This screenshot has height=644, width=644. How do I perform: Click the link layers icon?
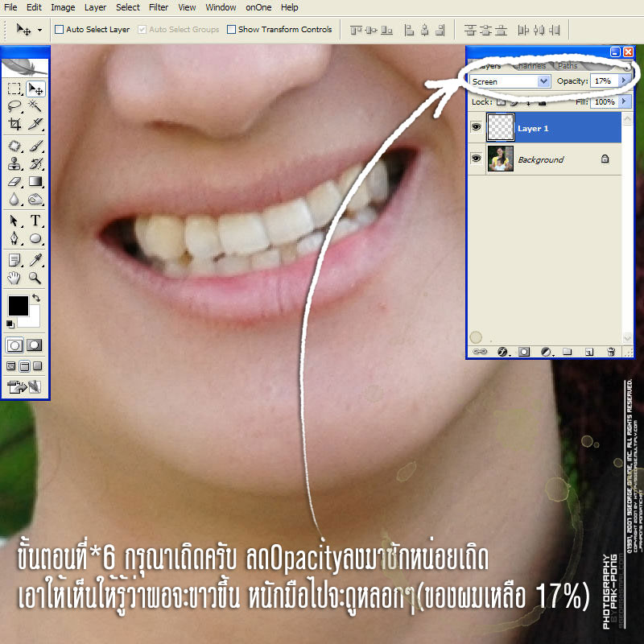click(480, 352)
